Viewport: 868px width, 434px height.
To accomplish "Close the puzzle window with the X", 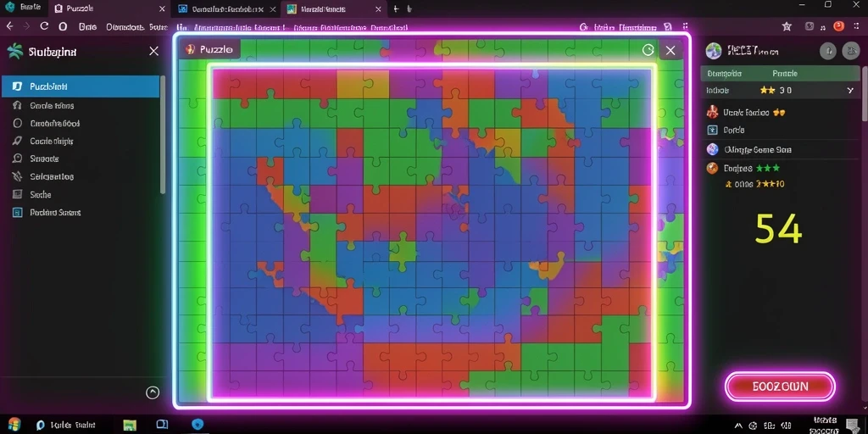I will [670, 50].
